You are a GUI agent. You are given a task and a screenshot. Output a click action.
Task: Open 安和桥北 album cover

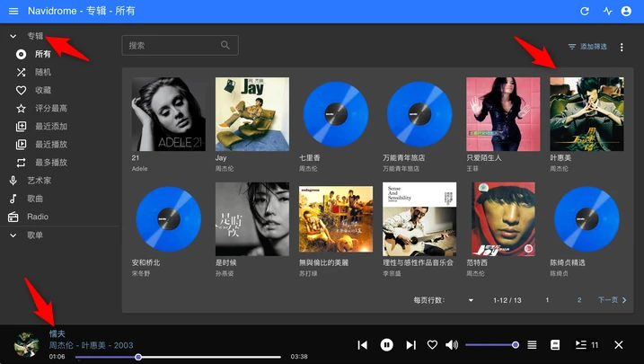168,219
